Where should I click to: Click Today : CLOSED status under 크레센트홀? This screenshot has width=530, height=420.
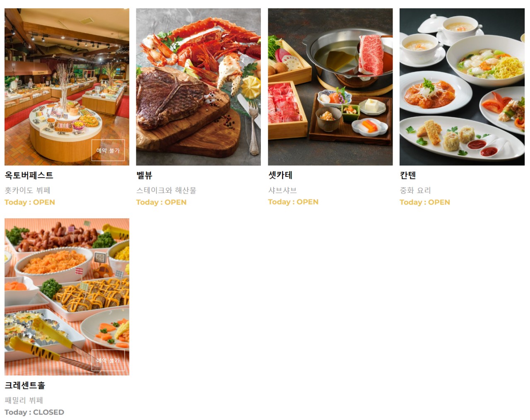[x=34, y=412]
